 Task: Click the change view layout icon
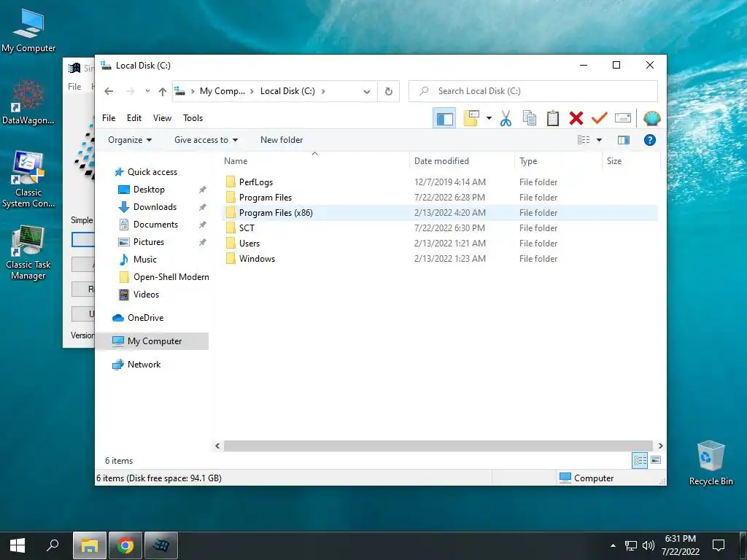point(584,140)
